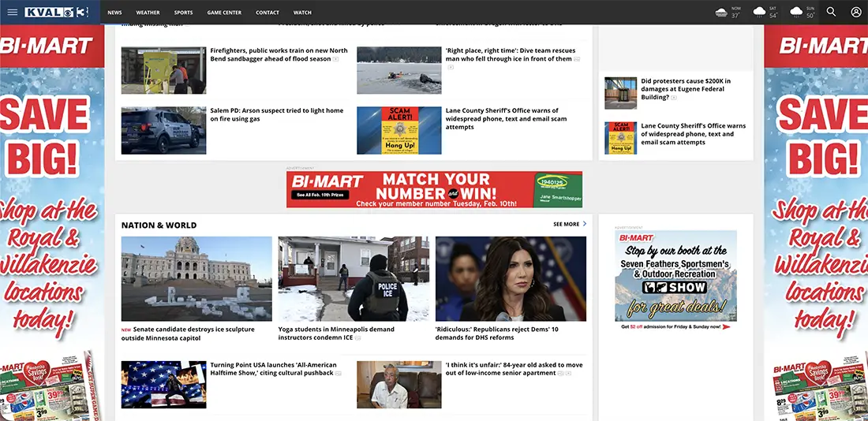Screen dimensions: 868x421
Task: Open Turning Point USA halftime show headline
Action: point(274,369)
